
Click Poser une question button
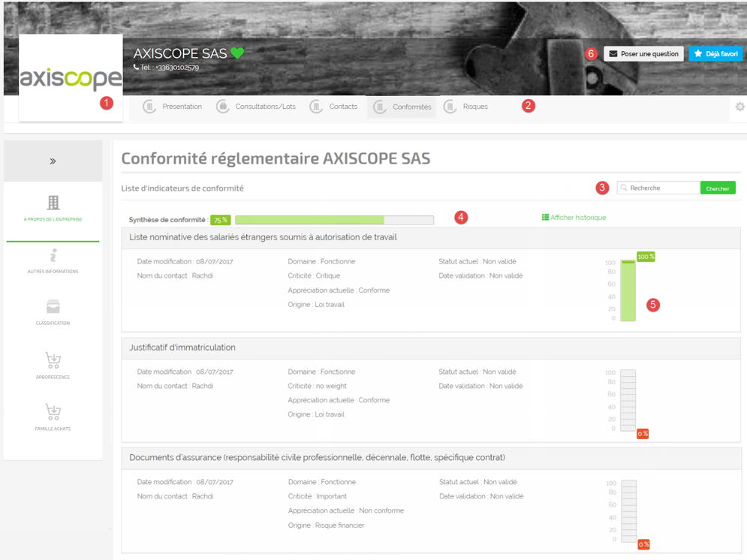(643, 54)
